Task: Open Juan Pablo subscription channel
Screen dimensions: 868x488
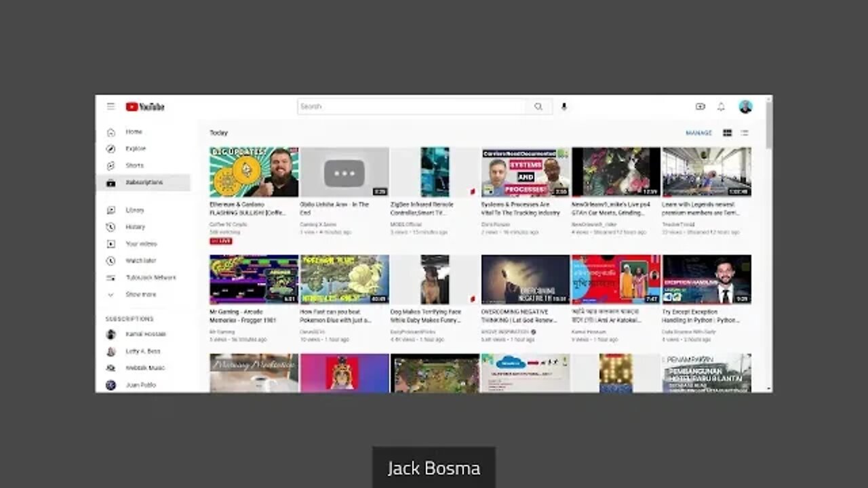Action: pos(140,385)
